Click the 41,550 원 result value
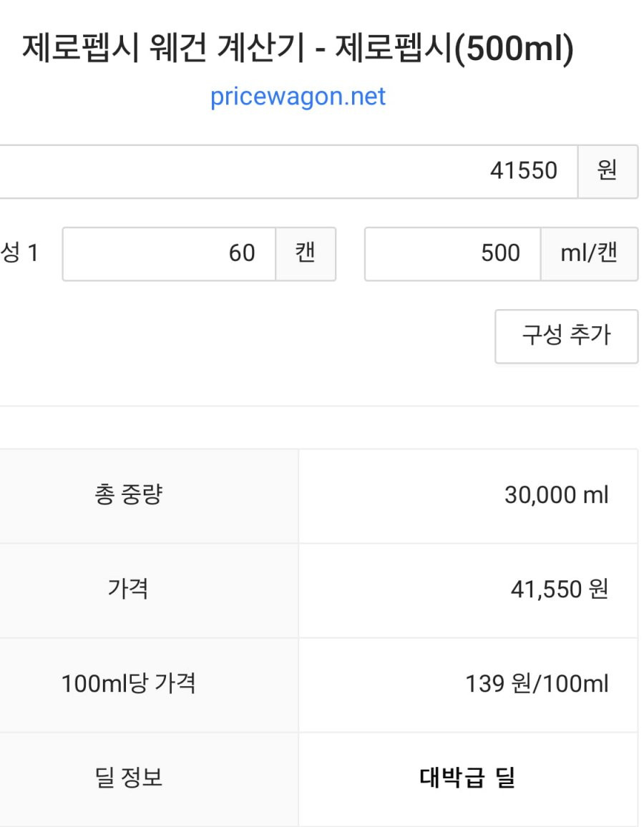This screenshot has height=827, width=644. pos(559,589)
